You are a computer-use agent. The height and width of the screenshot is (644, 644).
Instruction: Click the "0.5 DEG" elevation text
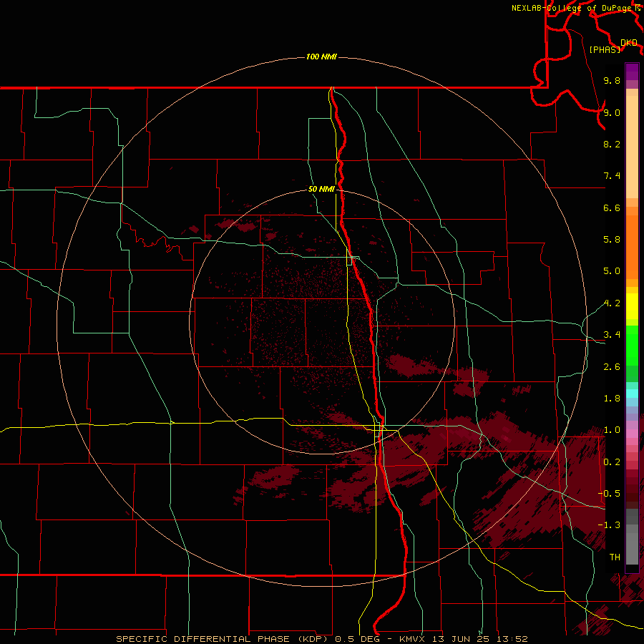click(357, 639)
